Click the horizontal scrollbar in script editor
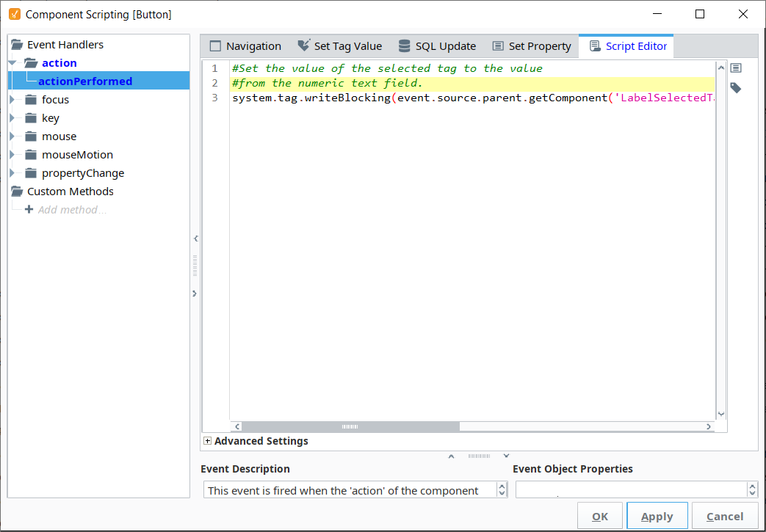Image resolution: width=766 pixels, height=532 pixels. [x=350, y=426]
